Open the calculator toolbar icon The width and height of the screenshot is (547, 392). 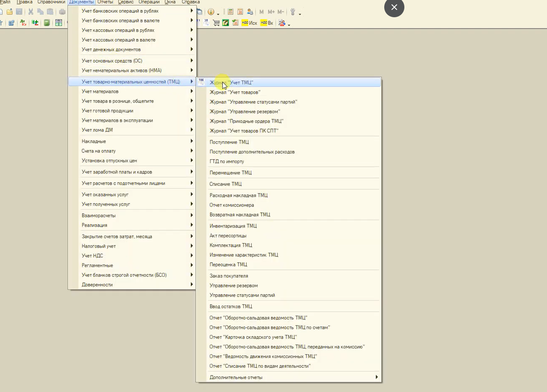(x=230, y=12)
